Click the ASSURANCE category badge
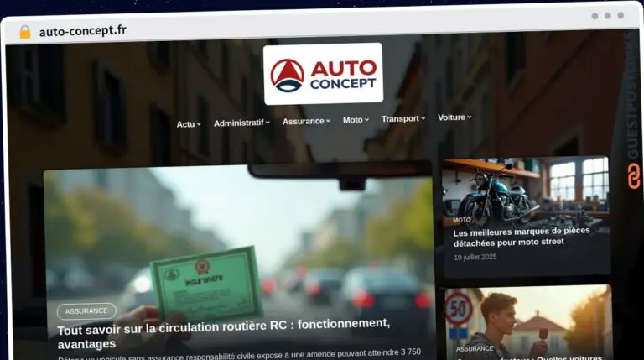This screenshot has width=644, height=360. (86, 311)
